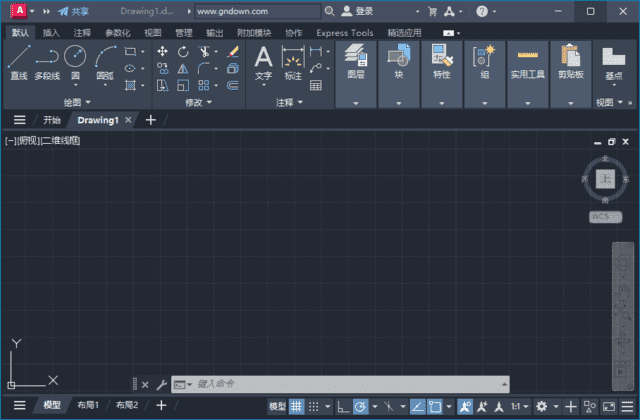Switch to the 布局1 layout tab
The height and width of the screenshot is (420, 640).
coord(88,405)
